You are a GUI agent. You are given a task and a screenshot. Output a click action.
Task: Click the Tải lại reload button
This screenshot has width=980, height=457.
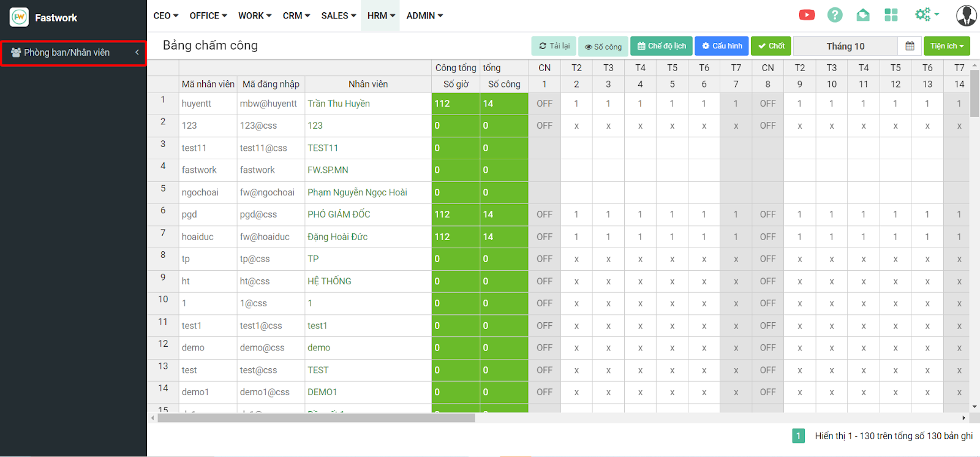[x=554, y=46]
